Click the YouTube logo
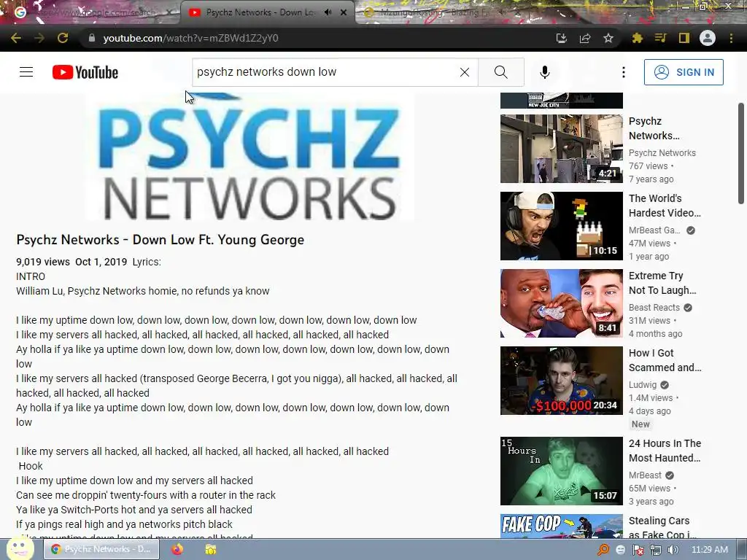The height and width of the screenshot is (560, 747). coord(85,72)
